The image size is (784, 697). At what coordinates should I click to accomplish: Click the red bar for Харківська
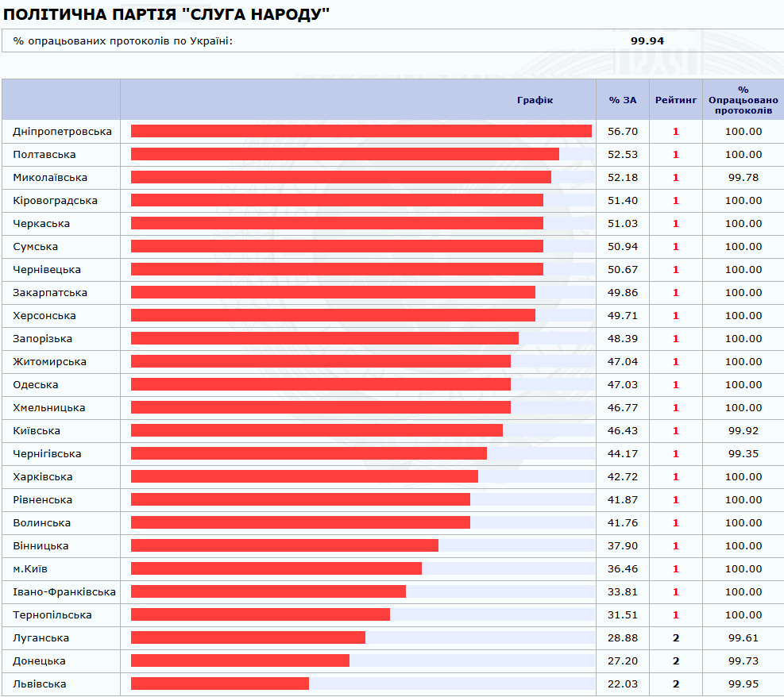tap(304, 476)
